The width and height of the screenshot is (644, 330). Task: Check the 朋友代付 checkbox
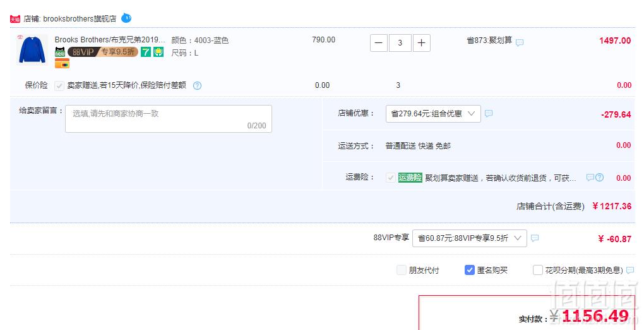[x=402, y=270]
